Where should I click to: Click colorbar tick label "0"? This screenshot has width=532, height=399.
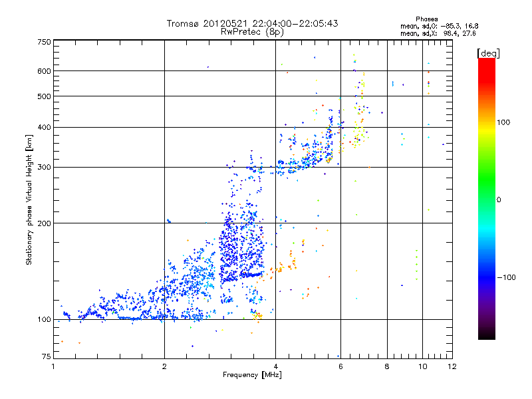click(499, 200)
